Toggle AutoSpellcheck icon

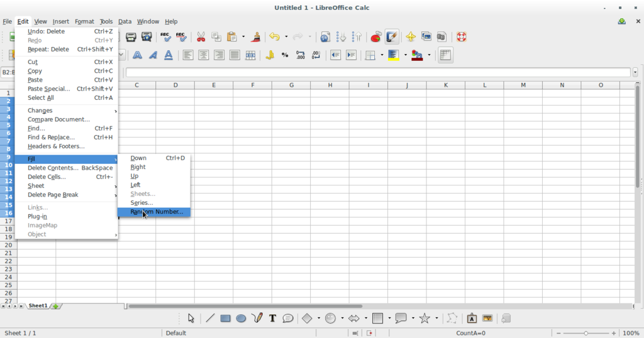pyautogui.click(x=181, y=37)
